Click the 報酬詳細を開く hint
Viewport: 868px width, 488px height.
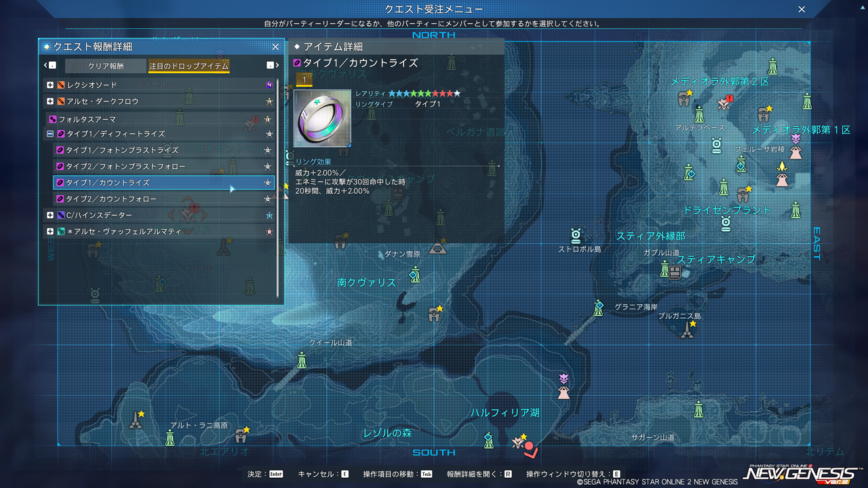(x=479, y=474)
